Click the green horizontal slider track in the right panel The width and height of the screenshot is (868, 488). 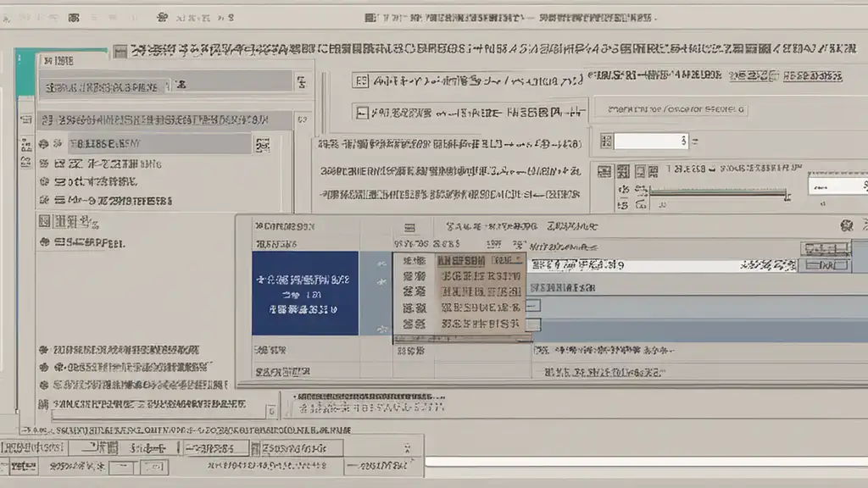pos(718,192)
